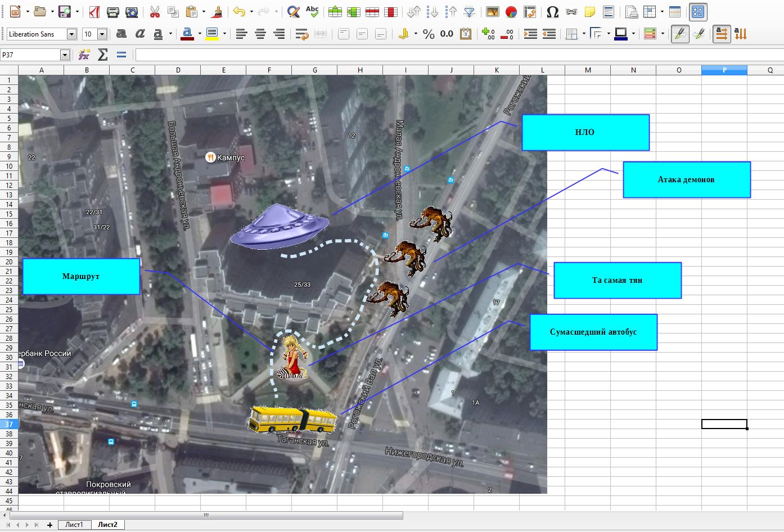Open the font size dropdown
This screenshot has width=784, height=532.
102,34
